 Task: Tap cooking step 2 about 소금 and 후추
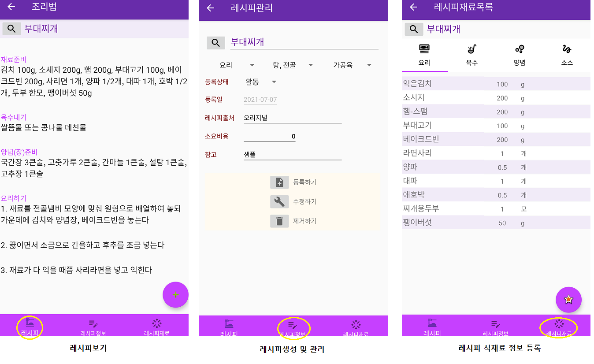click(82, 245)
